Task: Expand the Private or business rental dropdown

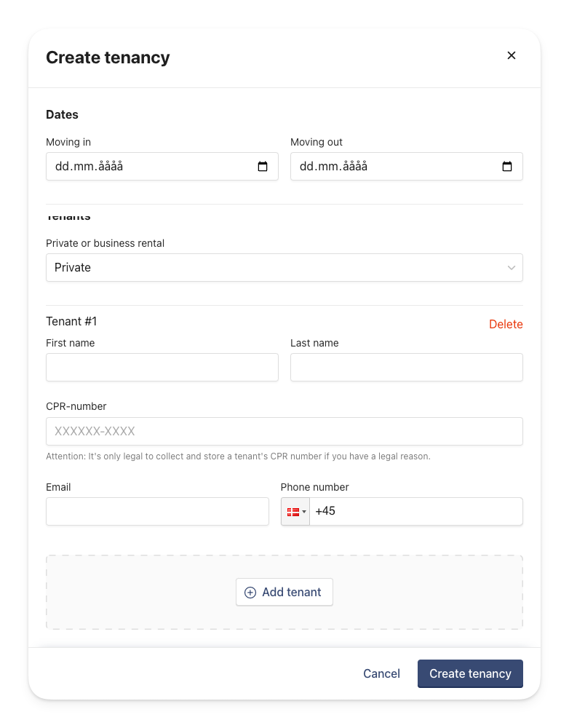Action: pos(284,267)
